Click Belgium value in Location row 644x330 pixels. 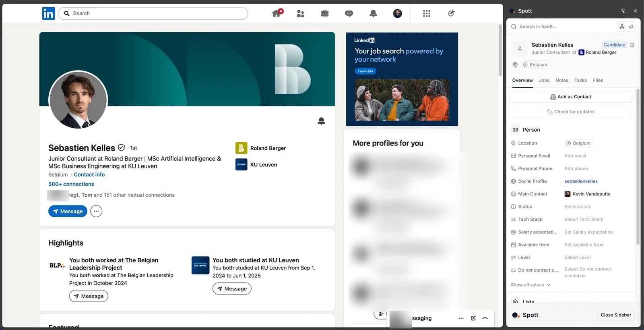pos(578,143)
